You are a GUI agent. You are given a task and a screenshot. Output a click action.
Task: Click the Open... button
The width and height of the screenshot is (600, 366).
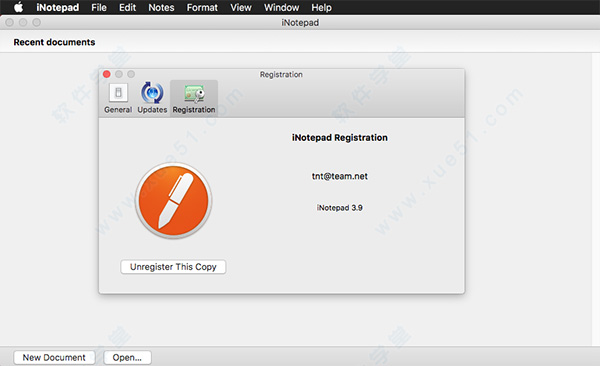[x=127, y=358]
